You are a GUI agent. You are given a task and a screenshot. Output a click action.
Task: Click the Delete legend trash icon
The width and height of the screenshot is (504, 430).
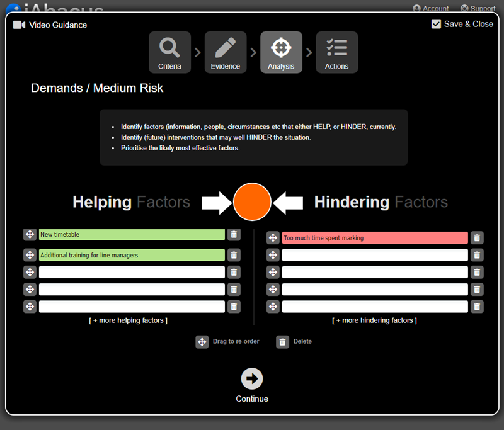(282, 342)
